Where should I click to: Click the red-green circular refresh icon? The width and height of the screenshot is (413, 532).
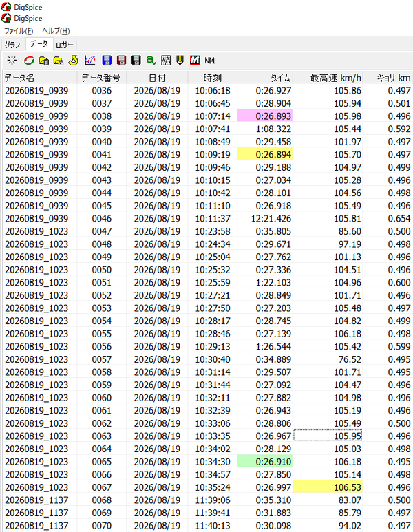click(29, 61)
